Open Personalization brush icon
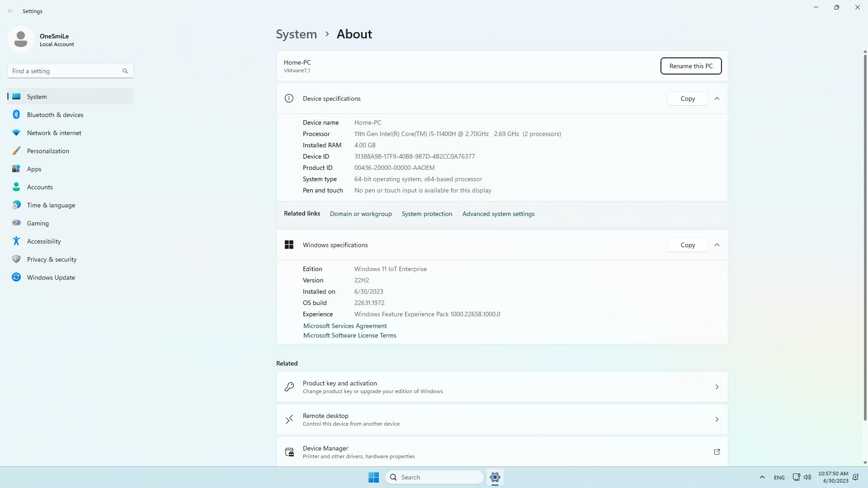This screenshot has width=868, height=488. [x=16, y=151]
